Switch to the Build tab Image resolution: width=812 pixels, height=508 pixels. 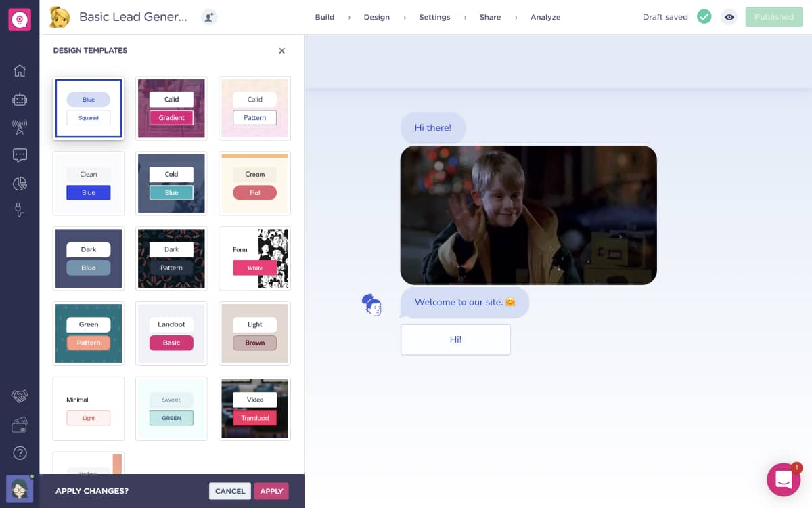tap(325, 17)
